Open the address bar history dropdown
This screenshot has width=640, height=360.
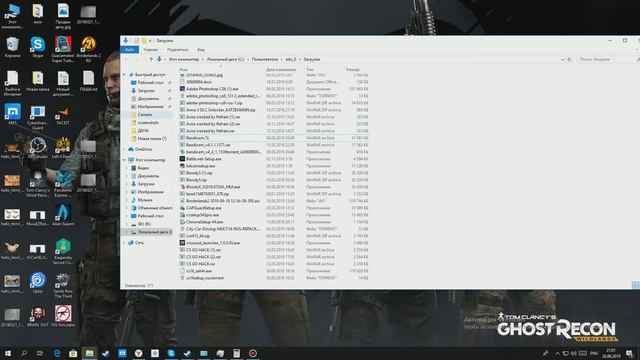[562, 60]
